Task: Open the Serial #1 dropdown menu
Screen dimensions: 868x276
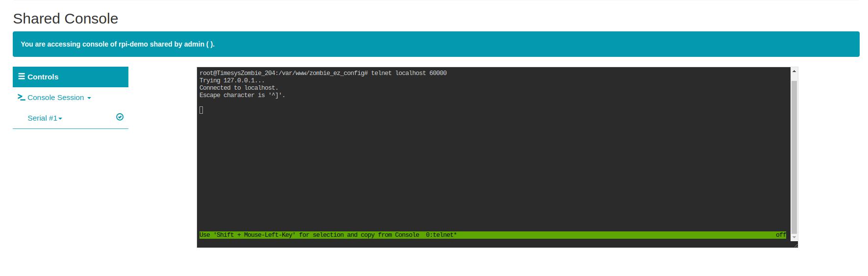Action: click(45, 118)
